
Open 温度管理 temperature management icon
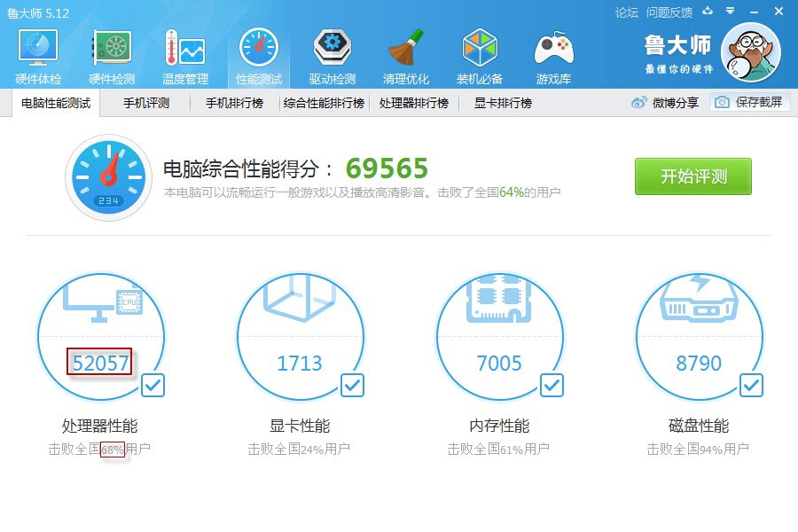(x=185, y=47)
